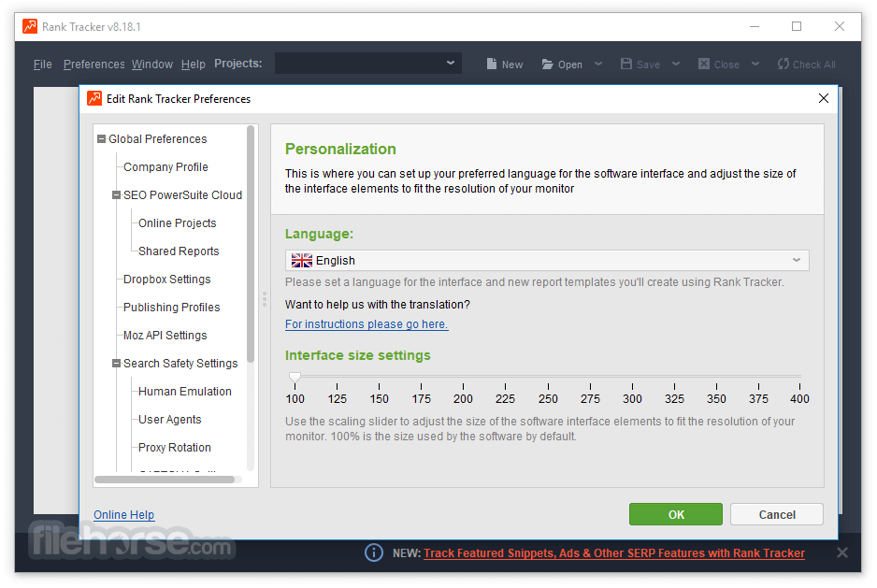The width and height of the screenshot is (877, 588).
Task: Select Dropbox Settings in the tree
Action: pyautogui.click(x=166, y=280)
